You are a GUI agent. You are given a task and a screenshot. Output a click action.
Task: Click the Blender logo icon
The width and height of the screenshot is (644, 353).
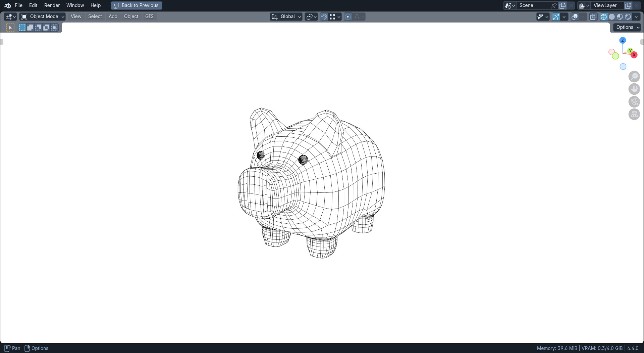pos(7,5)
